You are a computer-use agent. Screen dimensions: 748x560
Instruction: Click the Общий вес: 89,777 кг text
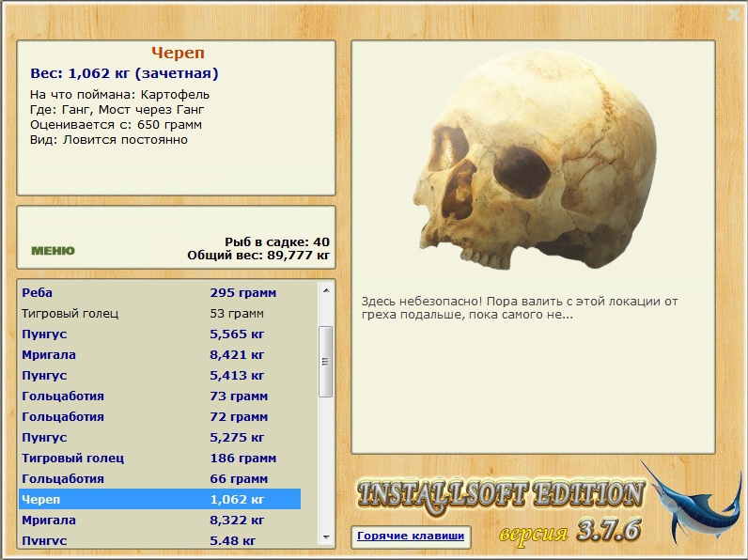coord(258,256)
